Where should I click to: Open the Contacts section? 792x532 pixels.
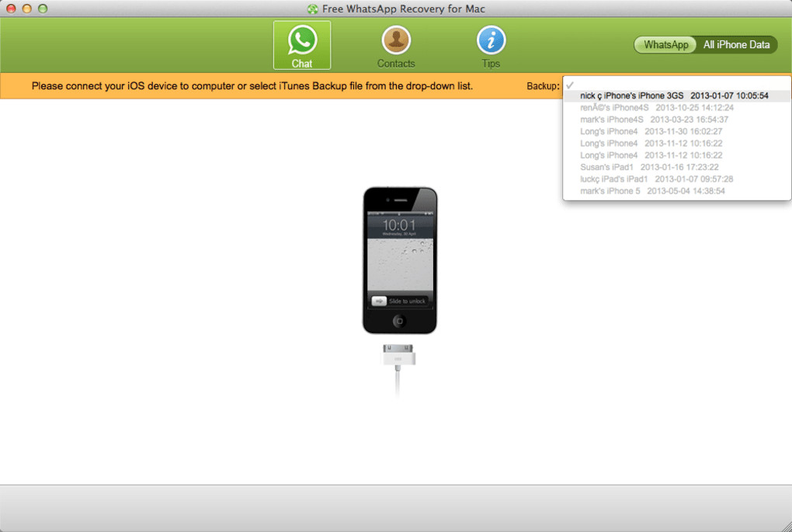tap(396, 47)
